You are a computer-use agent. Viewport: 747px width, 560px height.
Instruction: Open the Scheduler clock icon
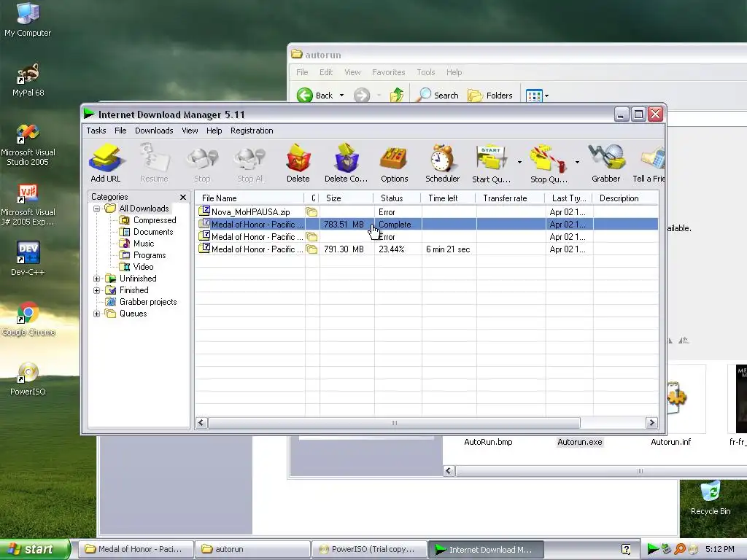(x=443, y=163)
